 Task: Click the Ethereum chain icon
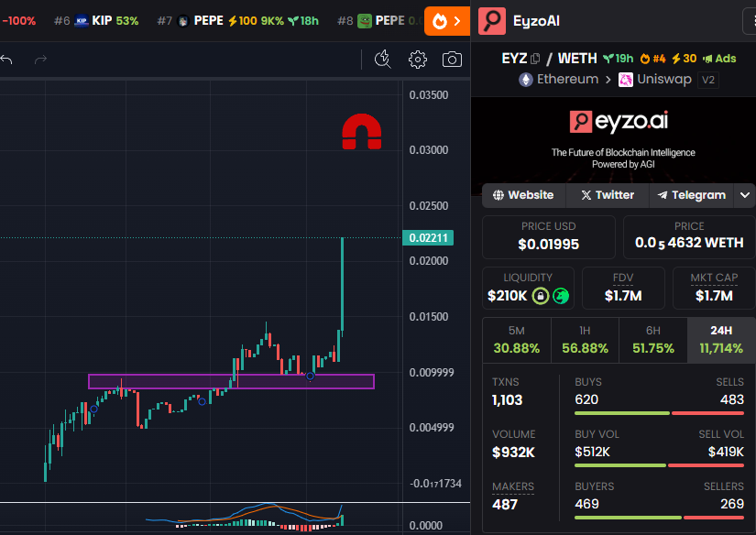pos(526,80)
